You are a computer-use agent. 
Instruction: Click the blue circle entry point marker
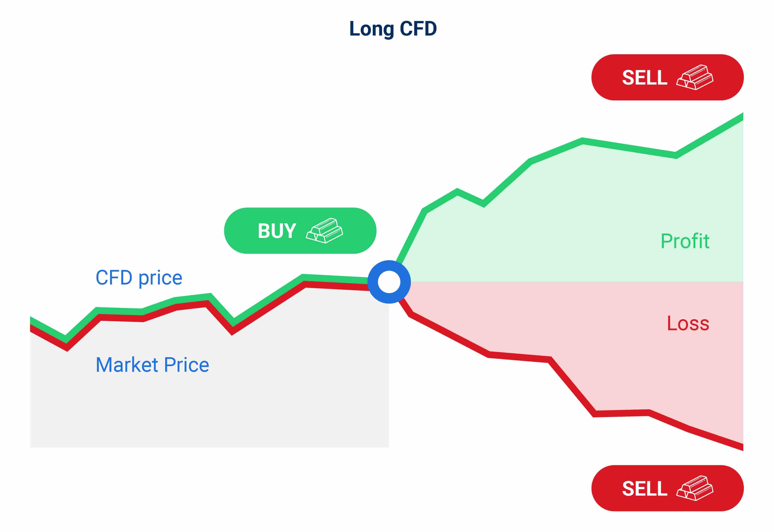tap(389, 282)
